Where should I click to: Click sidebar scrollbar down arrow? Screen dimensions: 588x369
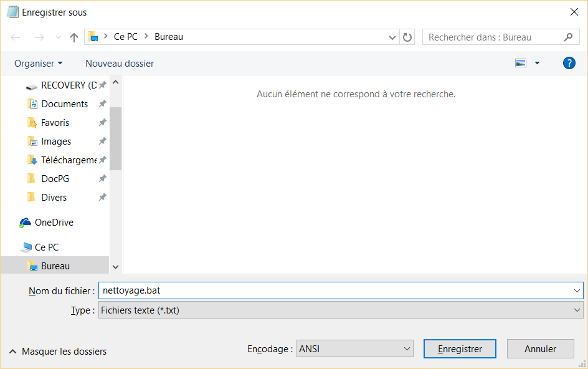[115, 267]
